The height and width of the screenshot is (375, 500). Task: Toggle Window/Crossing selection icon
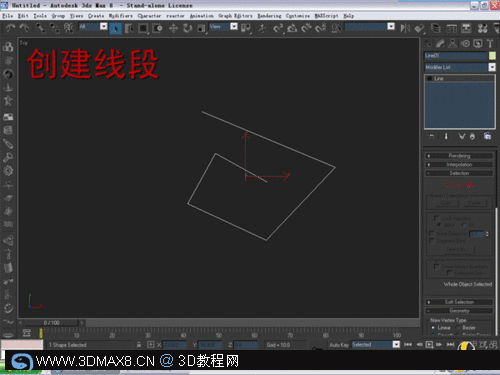[x=157, y=28]
